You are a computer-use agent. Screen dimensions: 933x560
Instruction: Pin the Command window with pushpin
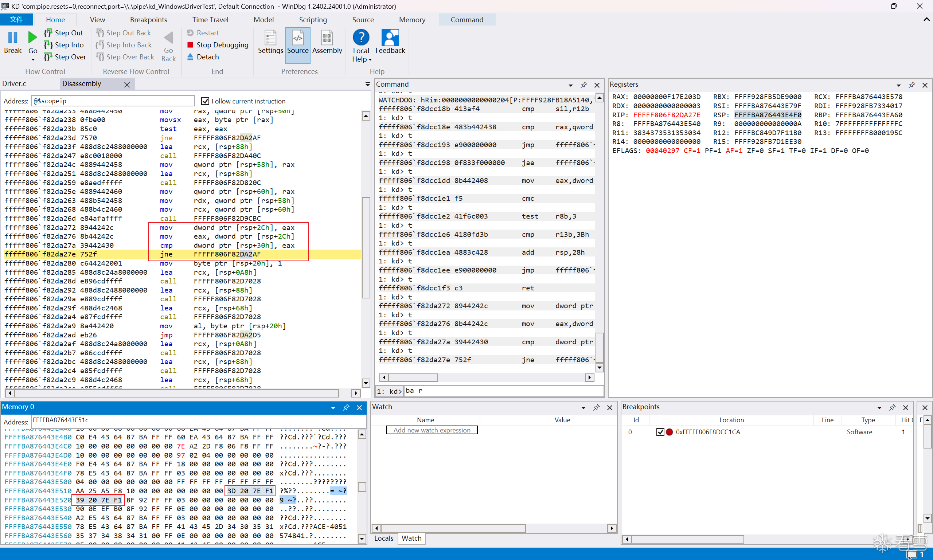pos(583,85)
